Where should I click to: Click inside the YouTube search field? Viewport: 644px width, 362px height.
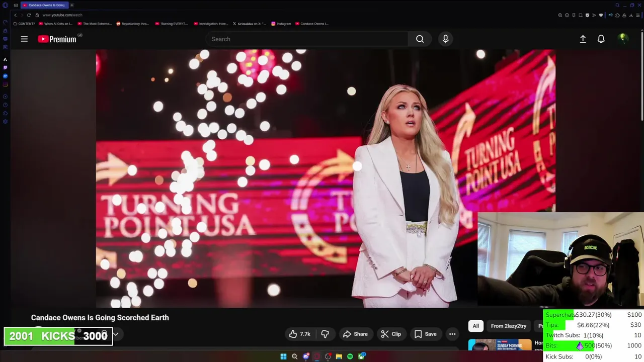(x=307, y=39)
